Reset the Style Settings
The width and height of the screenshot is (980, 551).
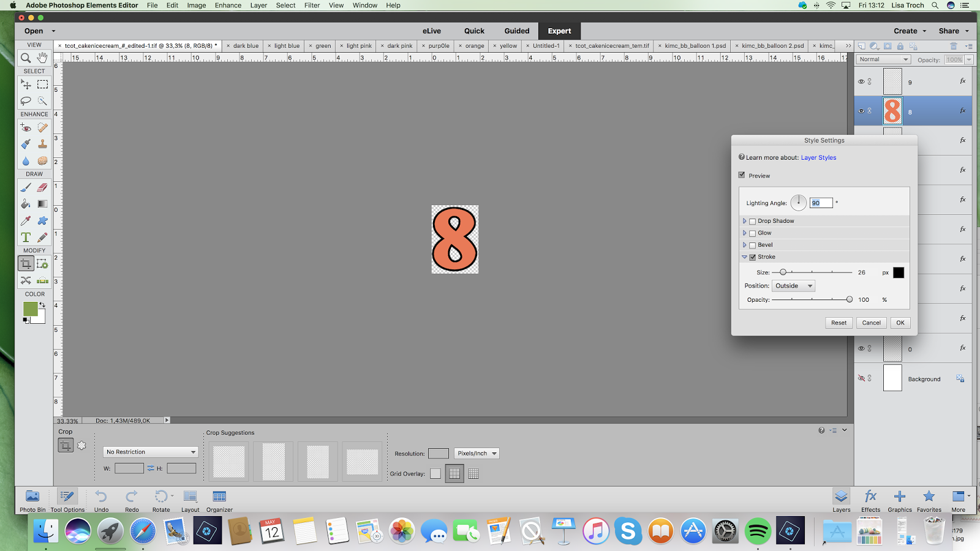click(839, 323)
